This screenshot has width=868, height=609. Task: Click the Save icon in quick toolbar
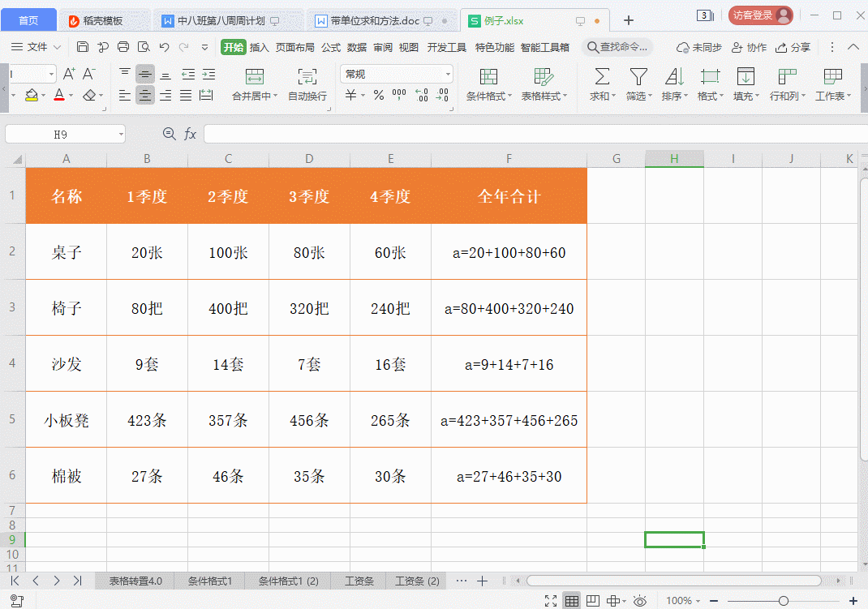coord(83,47)
